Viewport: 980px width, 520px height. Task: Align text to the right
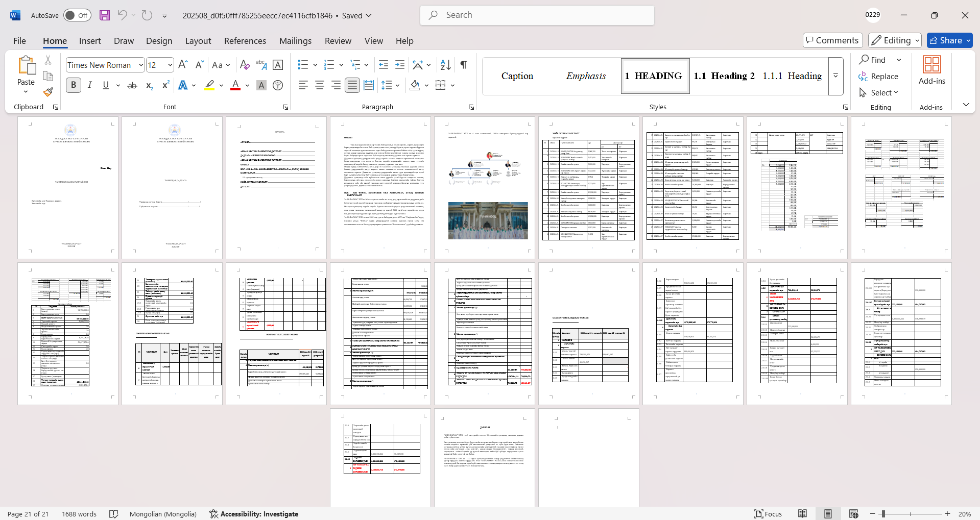(x=336, y=85)
